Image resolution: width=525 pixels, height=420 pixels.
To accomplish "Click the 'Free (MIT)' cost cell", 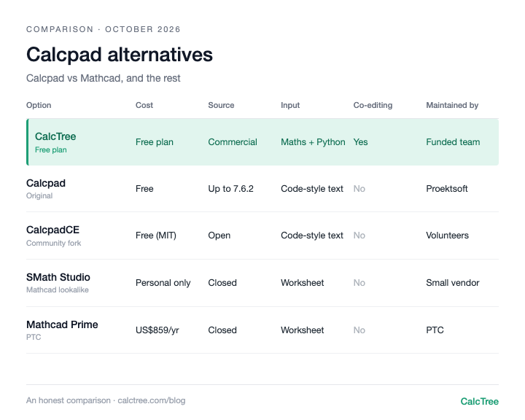I will pyautogui.click(x=156, y=236).
